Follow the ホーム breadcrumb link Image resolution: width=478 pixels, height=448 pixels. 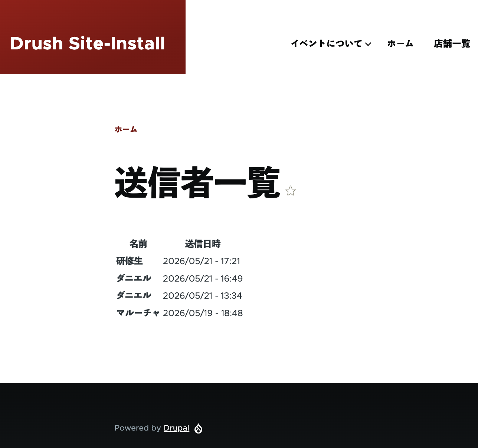point(126,129)
